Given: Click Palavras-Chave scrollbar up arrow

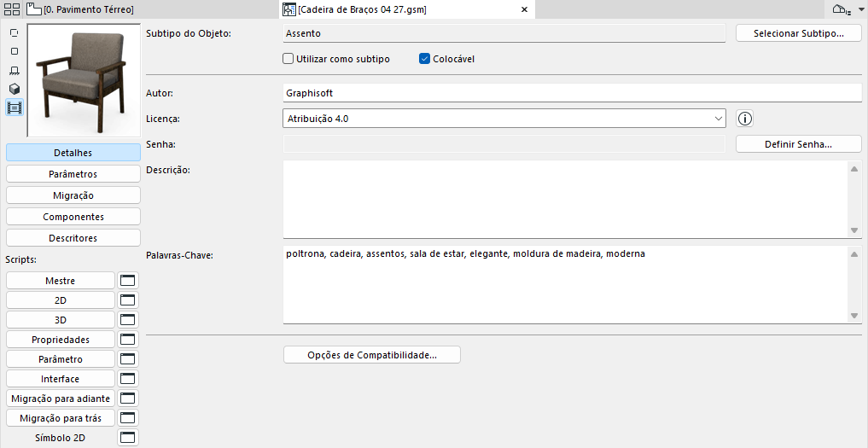Looking at the screenshot, I should [x=854, y=253].
